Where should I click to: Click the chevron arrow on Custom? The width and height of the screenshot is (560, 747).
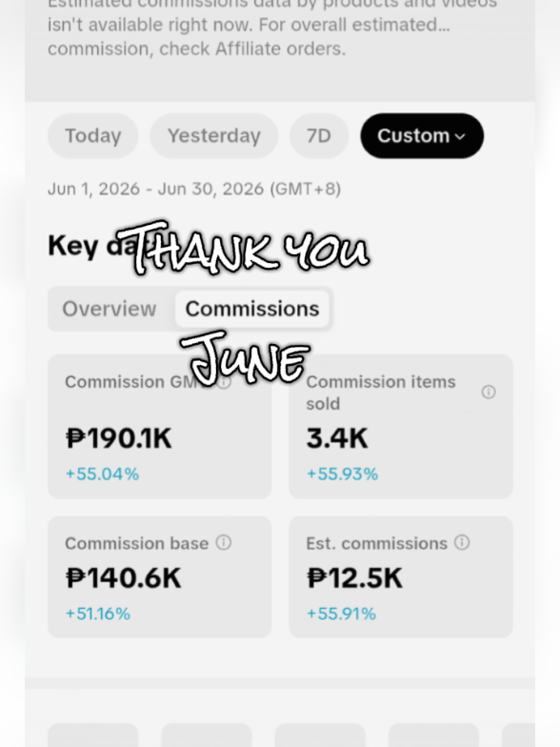click(460, 137)
